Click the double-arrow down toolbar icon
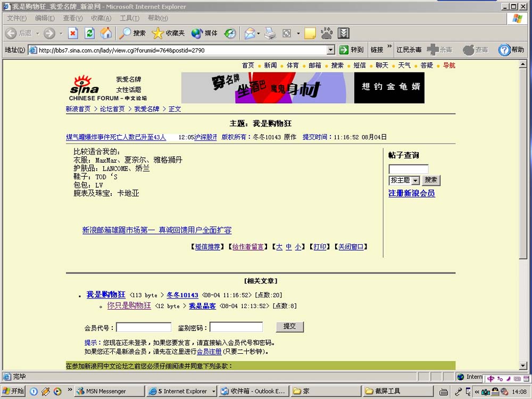This screenshot has width=532, height=399. tap(344, 33)
